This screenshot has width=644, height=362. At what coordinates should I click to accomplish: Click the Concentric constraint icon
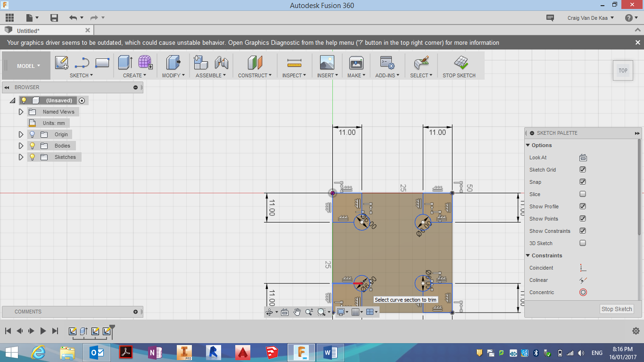click(583, 292)
